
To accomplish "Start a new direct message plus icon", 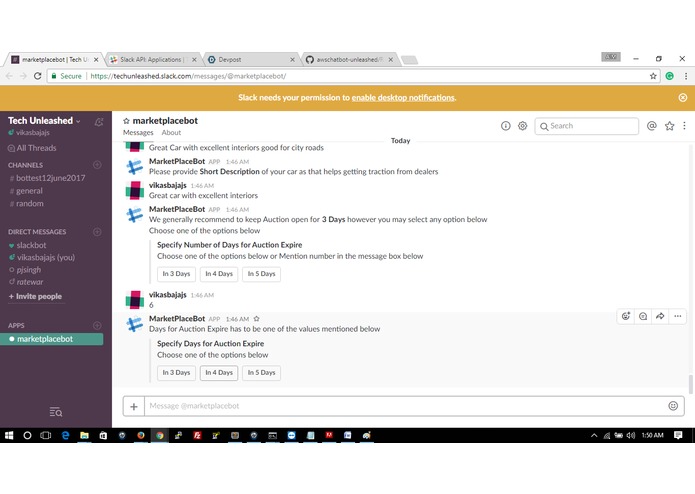I will [98, 232].
